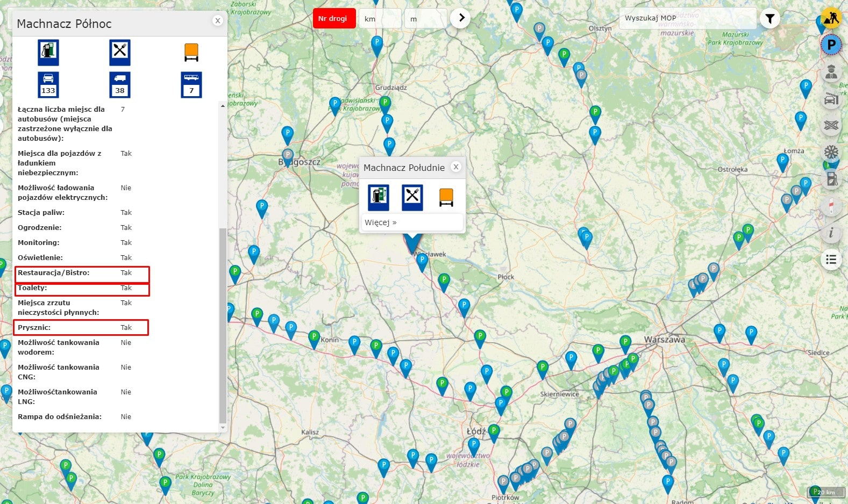Click the Wyszukaj MOP search field
Viewport: 848px width, 504px height.
(x=688, y=18)
